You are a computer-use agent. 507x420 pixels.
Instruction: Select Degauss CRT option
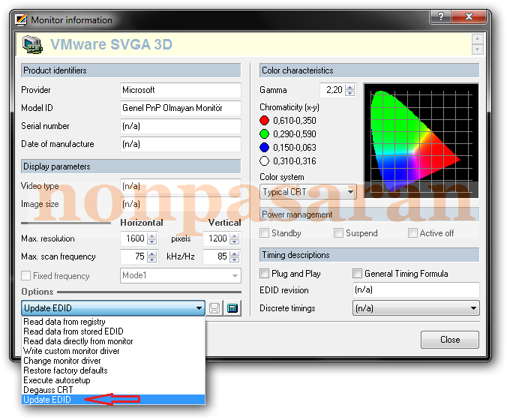click(x=113, y=389)
